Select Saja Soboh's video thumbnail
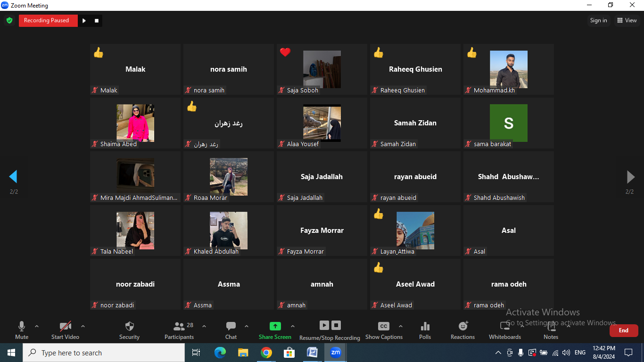 322,69
